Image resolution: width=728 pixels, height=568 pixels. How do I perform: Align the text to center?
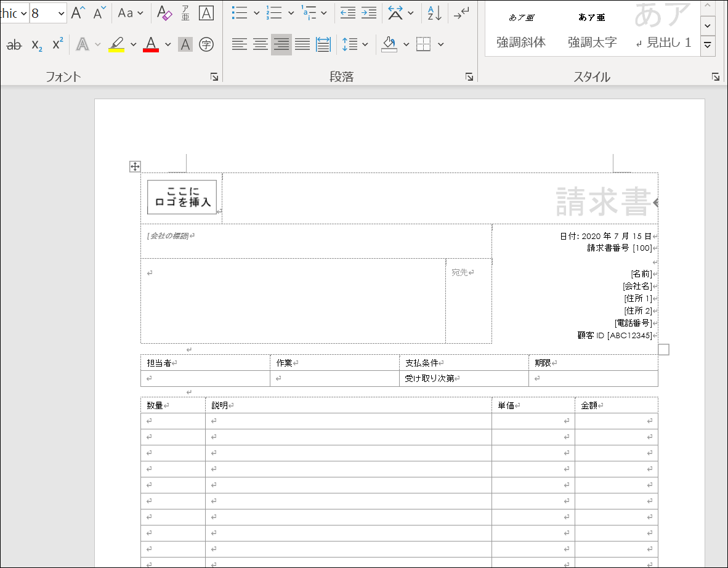coord(260,44)
